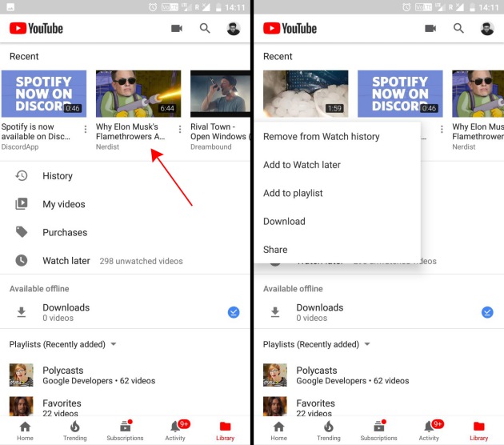The height and width of the screenshot is (445, 504).
Task: Tap the Nerdist channel name in right screen
Action: [464, 147]
